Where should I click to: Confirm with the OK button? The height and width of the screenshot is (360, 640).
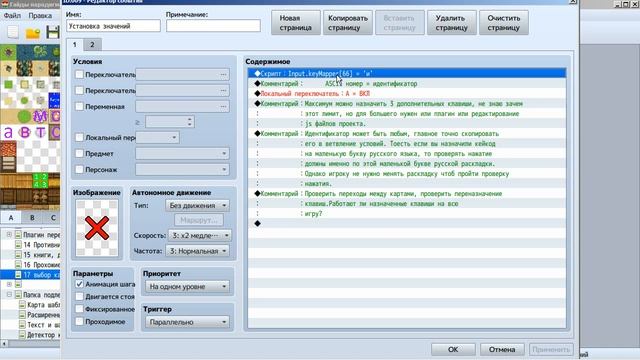453,349
